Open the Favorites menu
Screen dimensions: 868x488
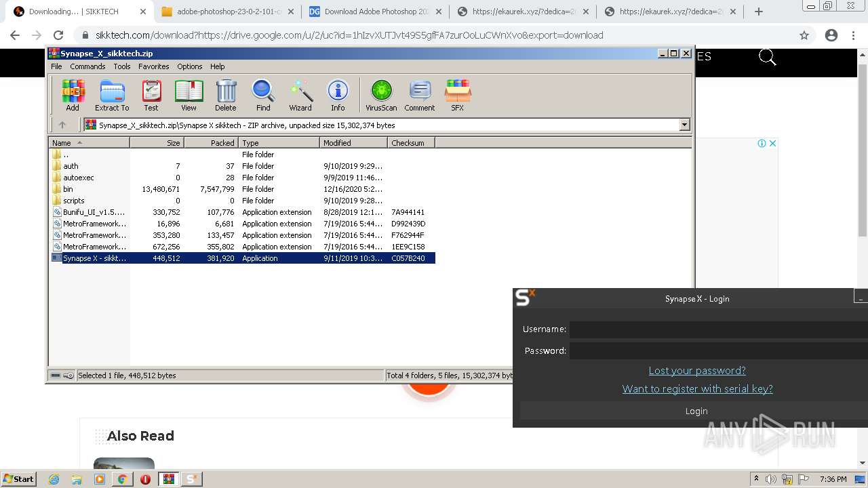pos(154,66)
